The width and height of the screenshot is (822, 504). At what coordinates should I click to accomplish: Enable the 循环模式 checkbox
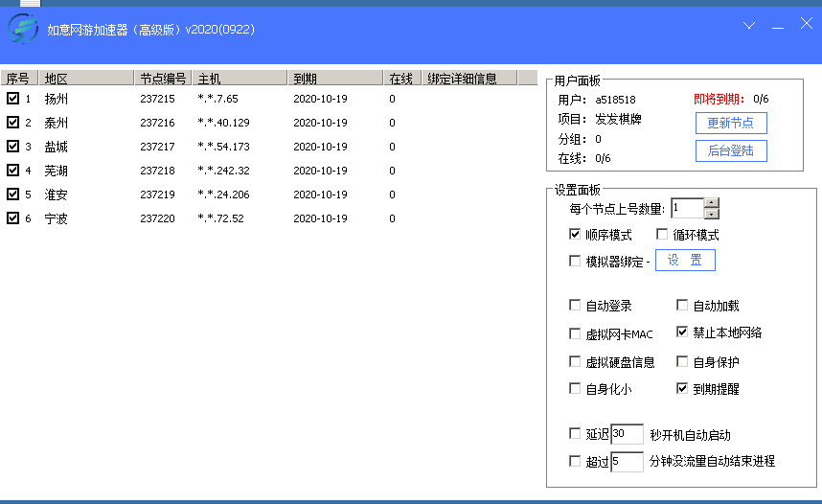662,234
